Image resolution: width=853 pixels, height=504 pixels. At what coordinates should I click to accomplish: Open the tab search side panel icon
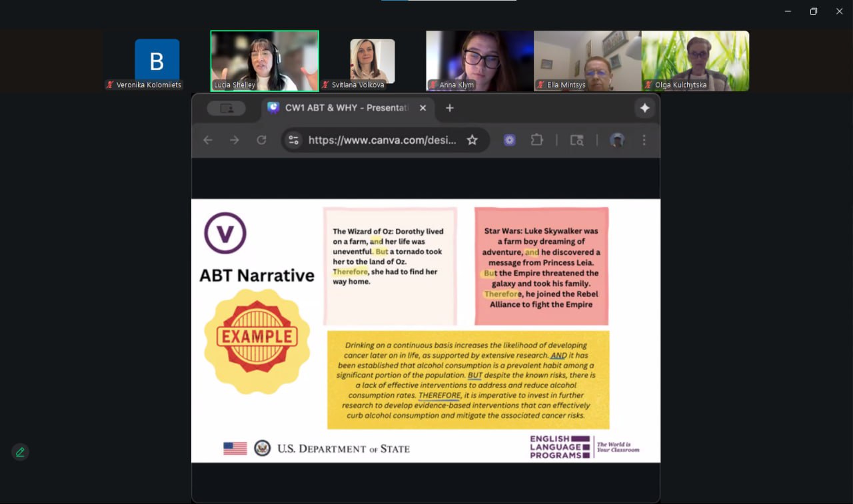[576, 140]
